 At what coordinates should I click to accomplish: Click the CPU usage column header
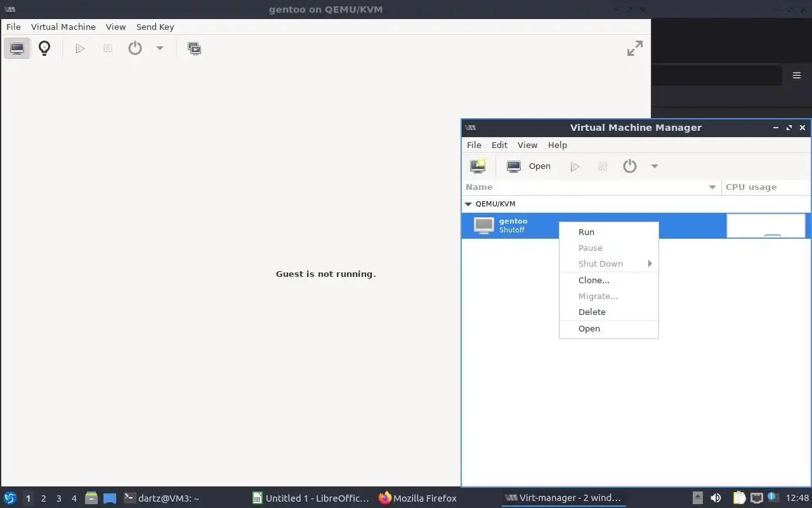coord(766,187)
